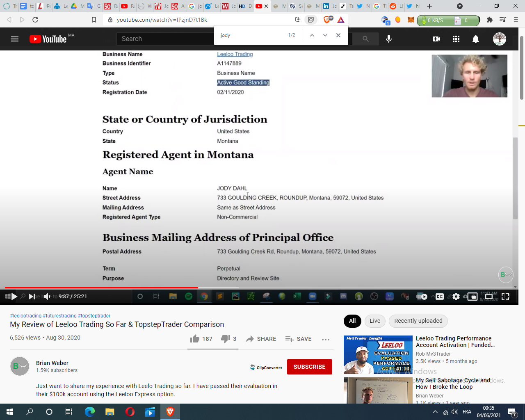The width and height of the screenshot is (525, 420).
Task: Switch the player to theater mode
Action: coord(489,297)
